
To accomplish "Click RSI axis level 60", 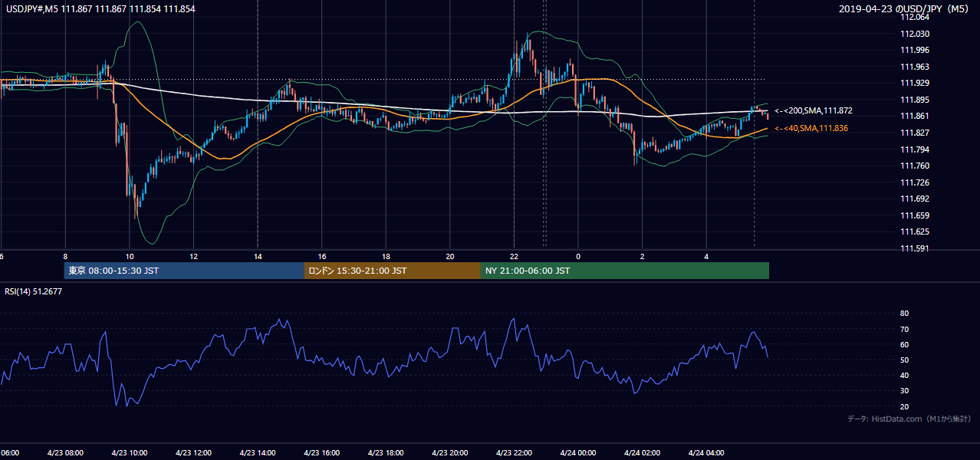I will (905, 344).
